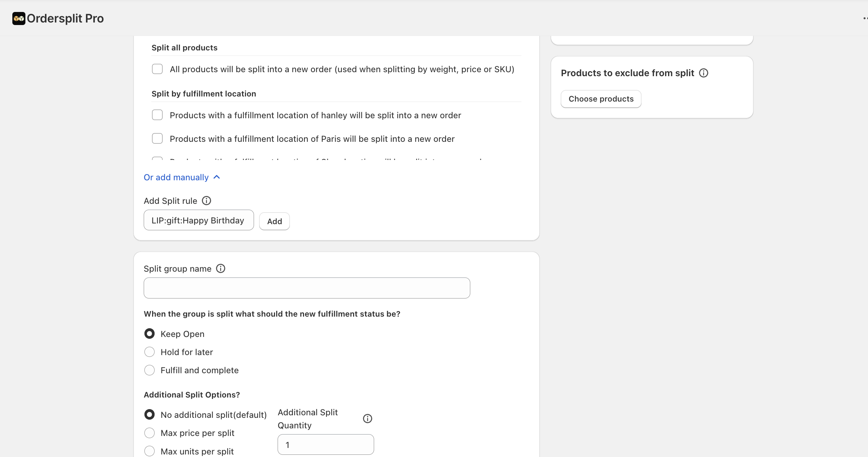Click info icon next to Split group name
The image size is (868, 457).
coord(221,268)
